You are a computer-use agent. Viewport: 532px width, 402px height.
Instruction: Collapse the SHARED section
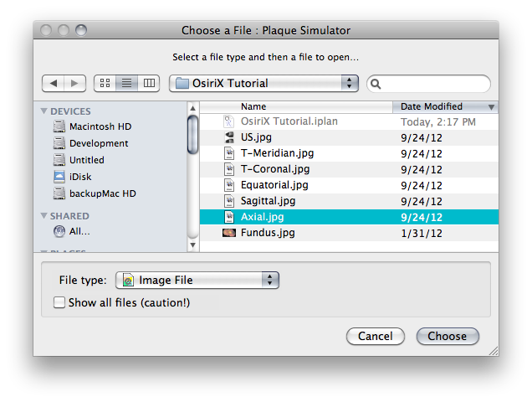(43, 216)
